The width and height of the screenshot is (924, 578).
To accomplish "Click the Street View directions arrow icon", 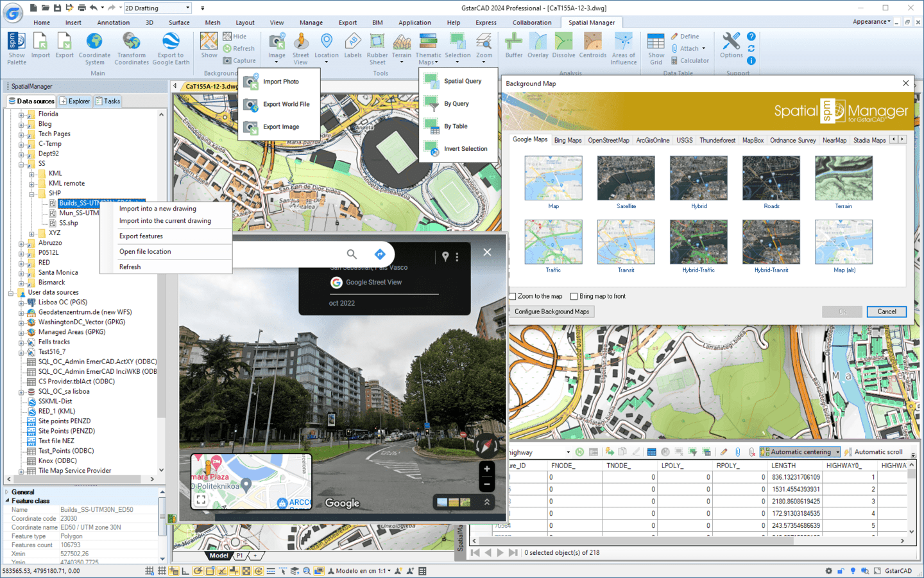I will pos(380,254).
